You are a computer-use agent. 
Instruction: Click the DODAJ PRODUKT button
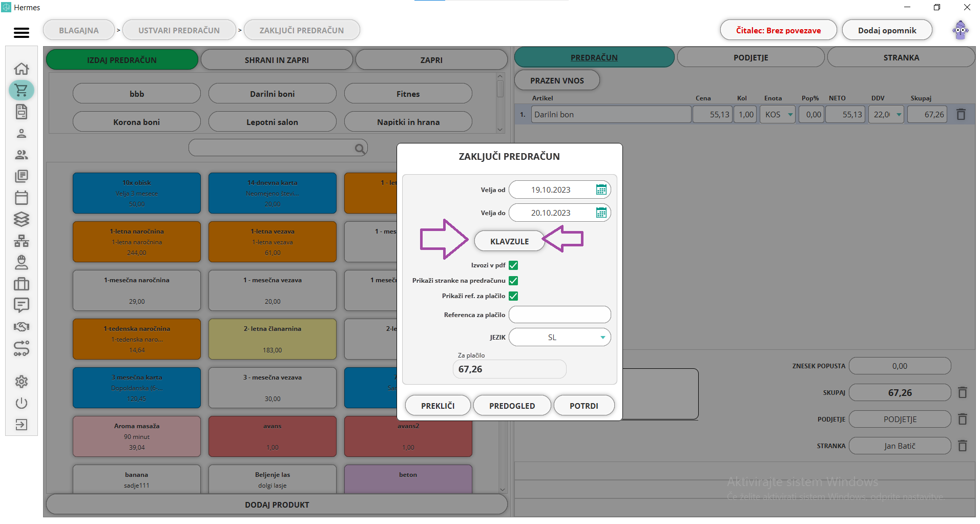pos(277,505)
